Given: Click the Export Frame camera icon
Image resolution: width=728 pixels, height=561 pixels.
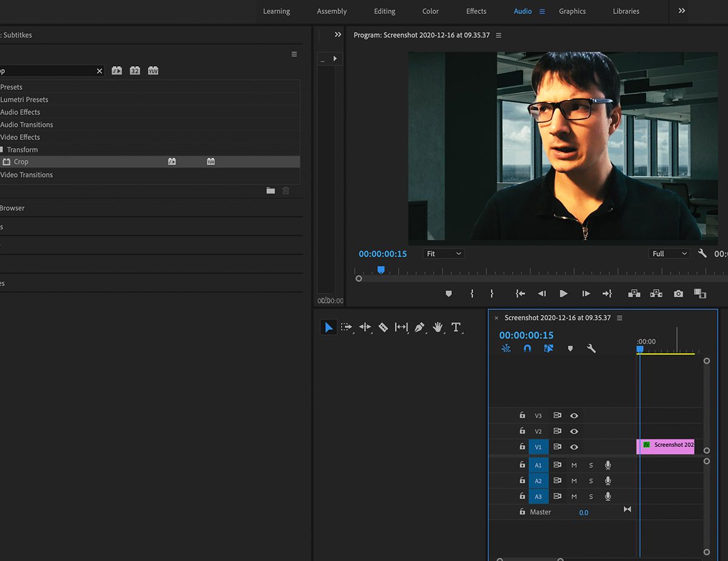Looking at the screenshot, I should click(678, 294).
